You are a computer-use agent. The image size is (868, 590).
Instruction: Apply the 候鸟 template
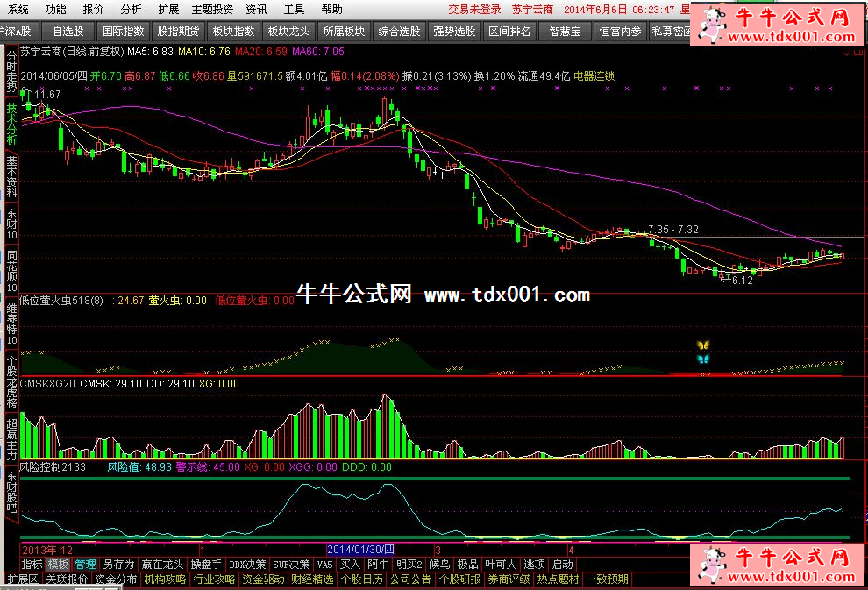tap(440, 565)
